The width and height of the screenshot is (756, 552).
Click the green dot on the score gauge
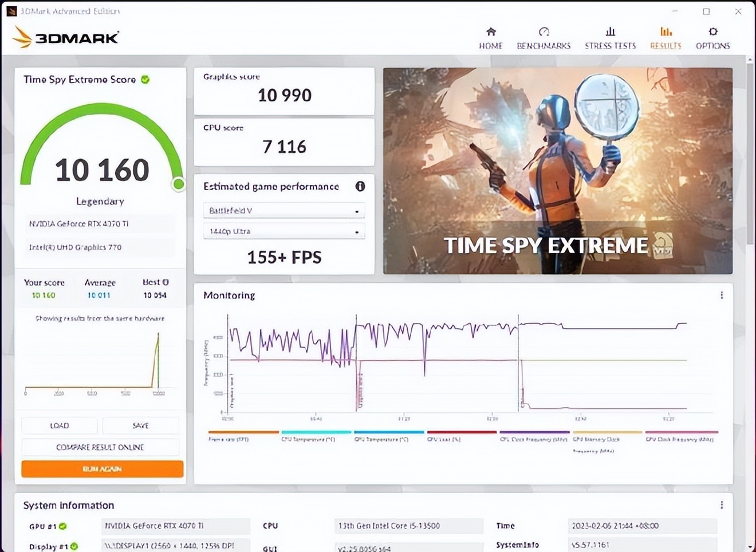tap(179, 184)
